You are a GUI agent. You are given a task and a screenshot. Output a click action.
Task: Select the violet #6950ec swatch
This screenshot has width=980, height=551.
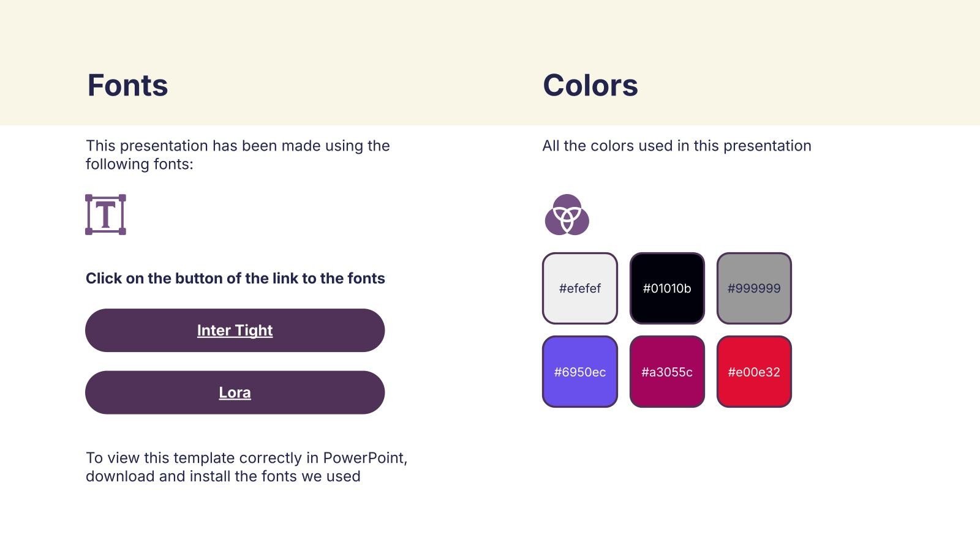pos(579,372)
